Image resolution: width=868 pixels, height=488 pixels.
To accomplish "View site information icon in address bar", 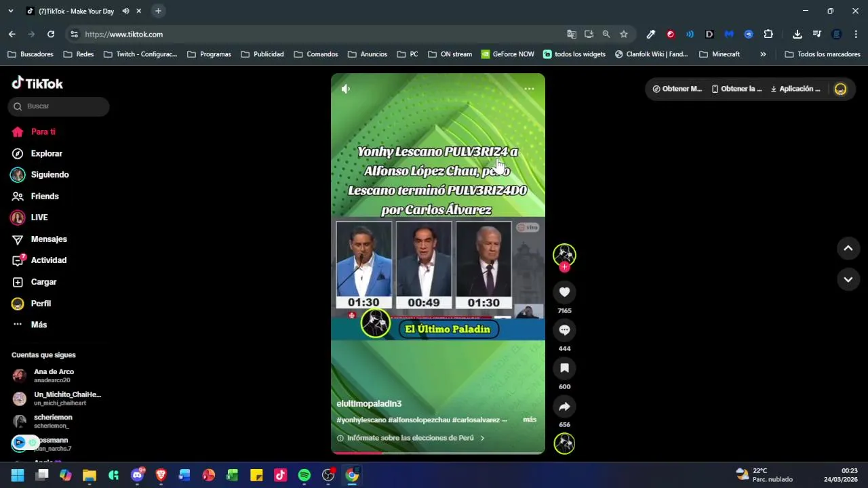I will tap(74, 34).
